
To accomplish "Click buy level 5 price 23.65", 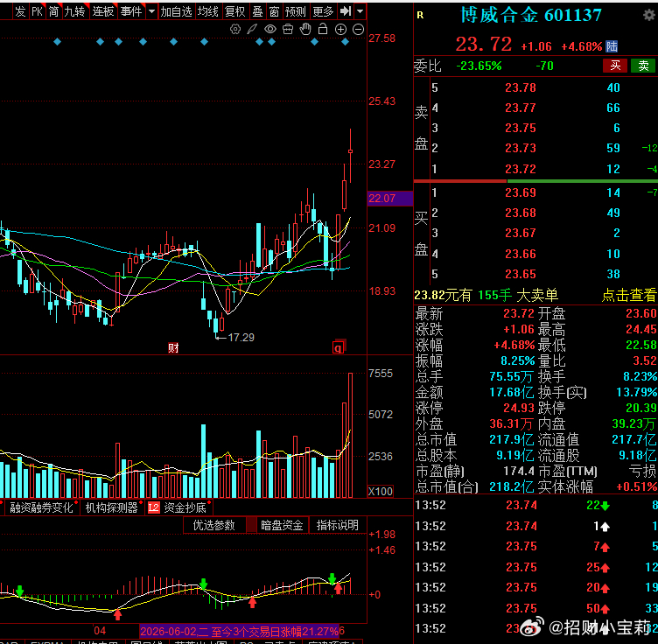I will [521, 274].
